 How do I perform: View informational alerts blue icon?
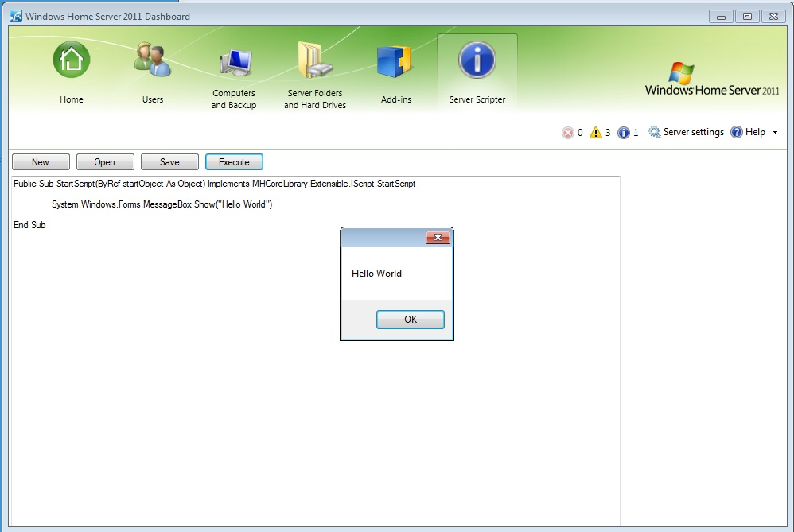pyautogui.click(x=624, y=133)
